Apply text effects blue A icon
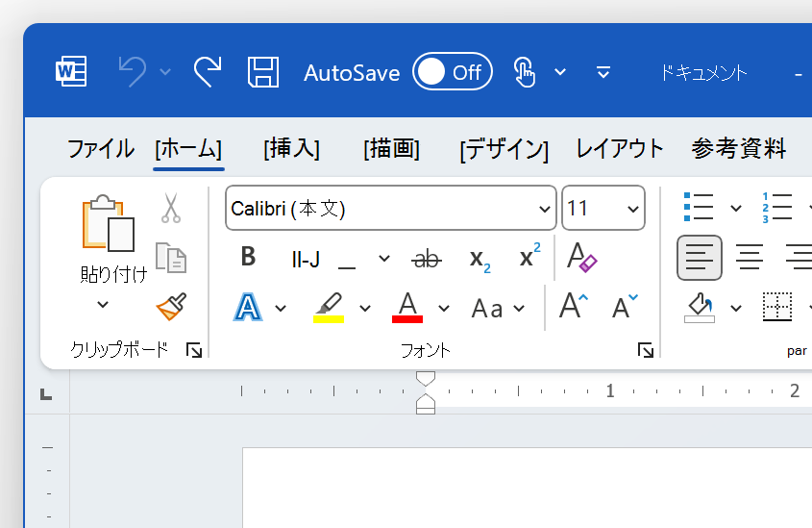Image resolution: width=812 pixels, height=528 pixels. click(248, 307)
